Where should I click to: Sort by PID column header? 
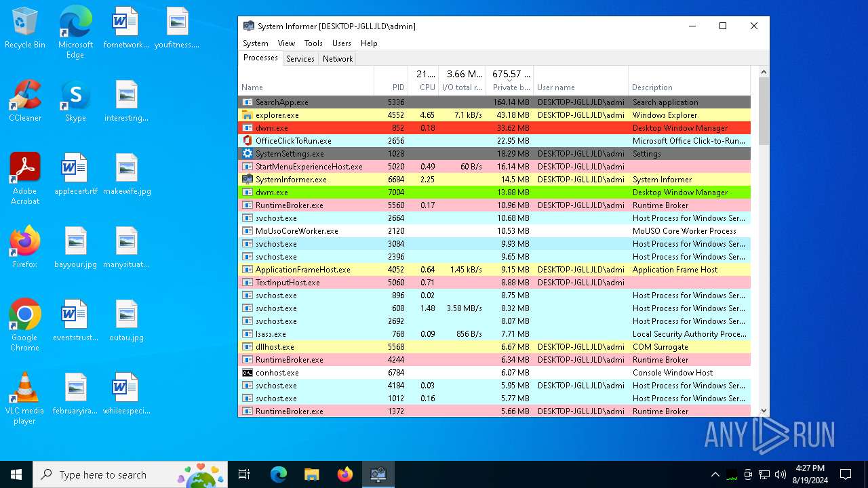coord(391,81)
